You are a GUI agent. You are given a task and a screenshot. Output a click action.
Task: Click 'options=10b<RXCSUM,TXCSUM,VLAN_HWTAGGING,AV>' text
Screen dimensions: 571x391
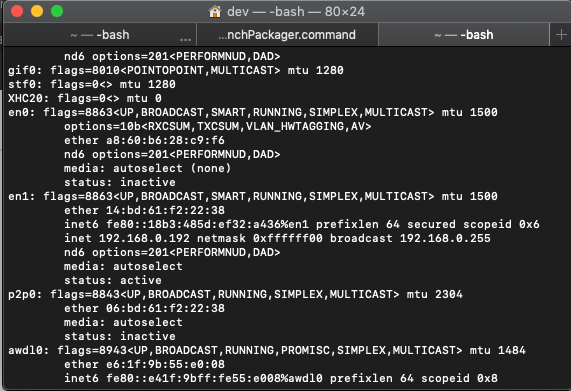[218, 126]
